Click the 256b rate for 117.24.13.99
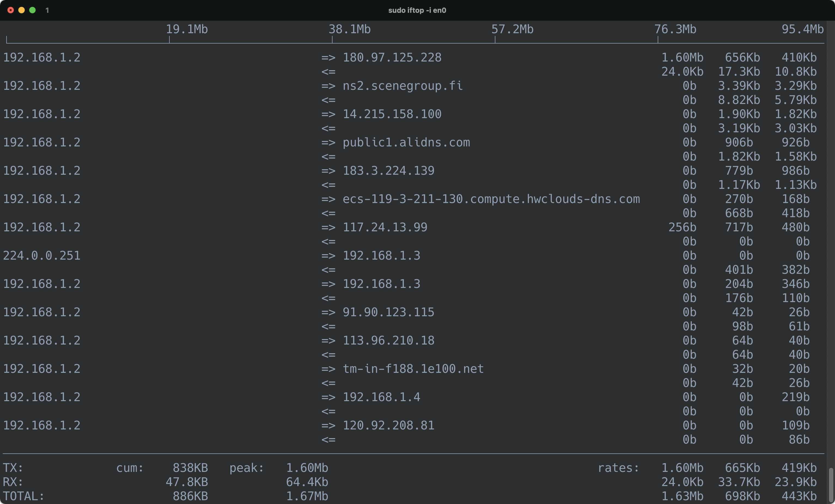 point(682,227)
